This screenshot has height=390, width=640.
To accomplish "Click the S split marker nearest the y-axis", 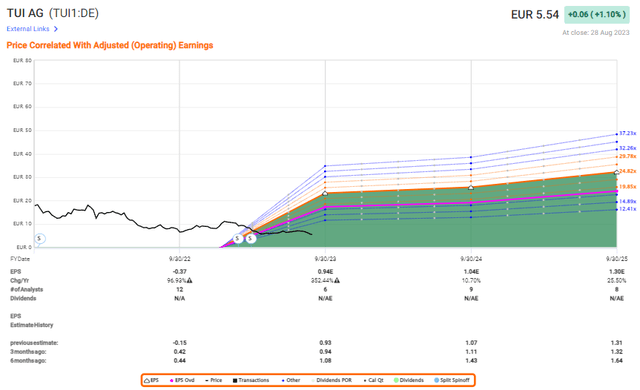I will coord(40,239).
